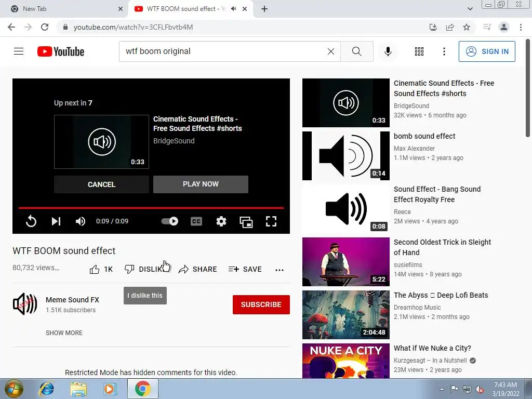Clear the search box with the X

click(x=331, y=51)
